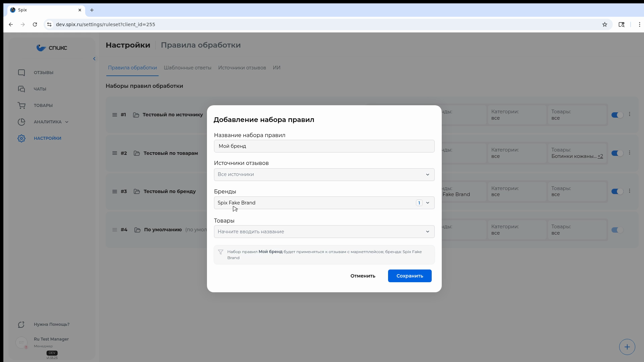Expand the Бренды dropdown with Spix Fake Brand
The height and width of the screenshot is (362, 644).
tap(324, 203)
